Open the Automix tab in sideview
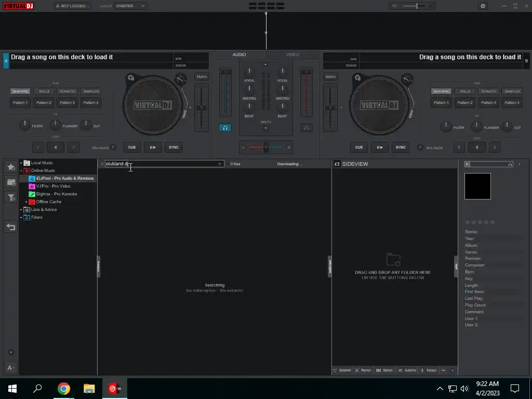 [407, 370]
